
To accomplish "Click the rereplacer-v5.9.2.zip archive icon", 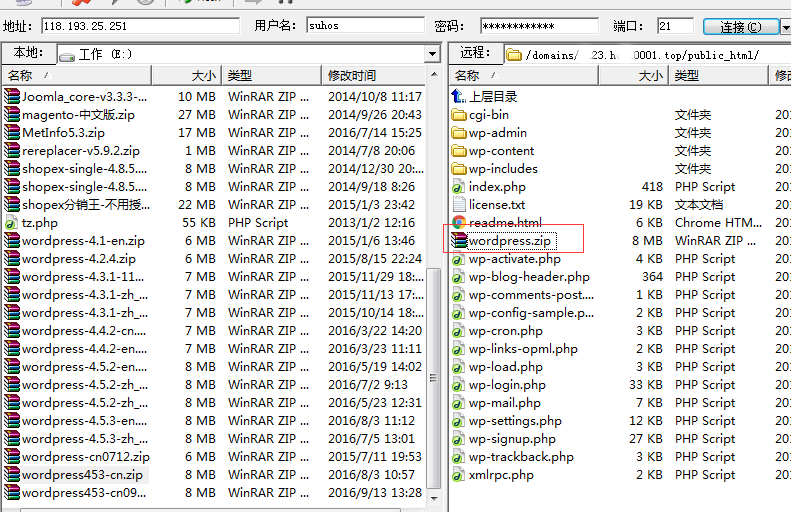I will click(12, 150).
